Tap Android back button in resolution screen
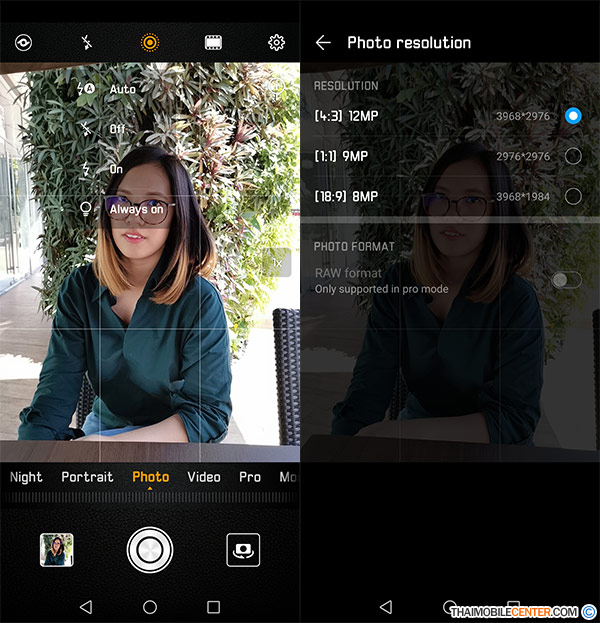Viewport: 600px width, 623px height. 386,607
